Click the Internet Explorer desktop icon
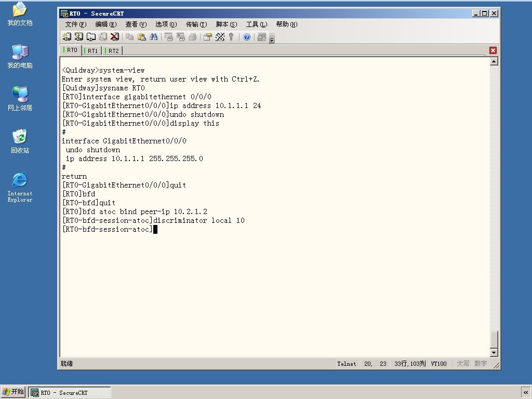The image size is (532, 399). [20, 187]
